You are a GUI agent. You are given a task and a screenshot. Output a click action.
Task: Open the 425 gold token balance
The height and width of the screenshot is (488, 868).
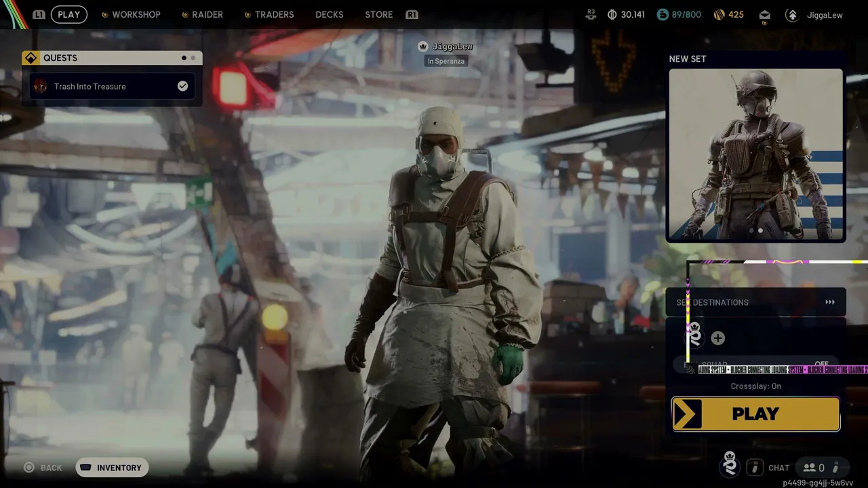pos(729,14)
